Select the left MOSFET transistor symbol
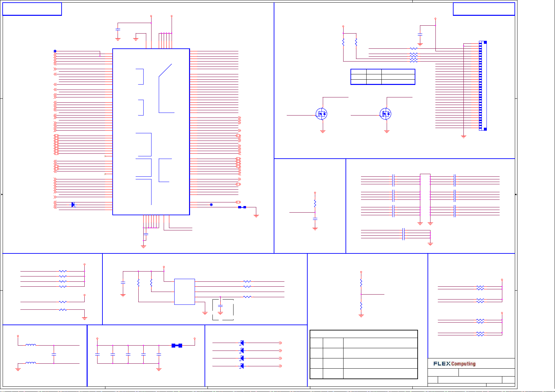This screenshot has height=392, width=555. coord(321,114)
